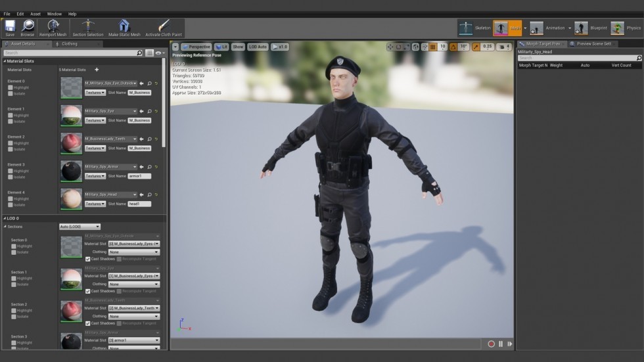Enable Isolate for Element 2
This screenshot has height=362, width=644.
[x=11, y=149]
